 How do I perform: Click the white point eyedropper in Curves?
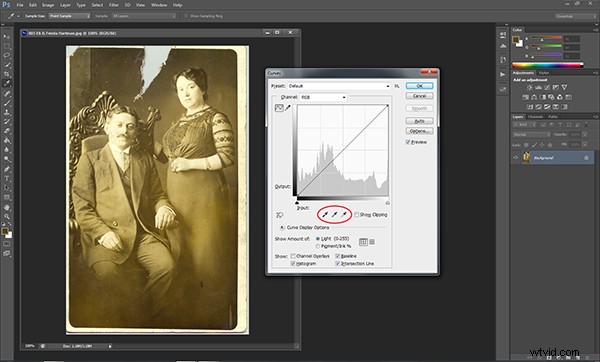pyautogui.click(x=344, y=215)
